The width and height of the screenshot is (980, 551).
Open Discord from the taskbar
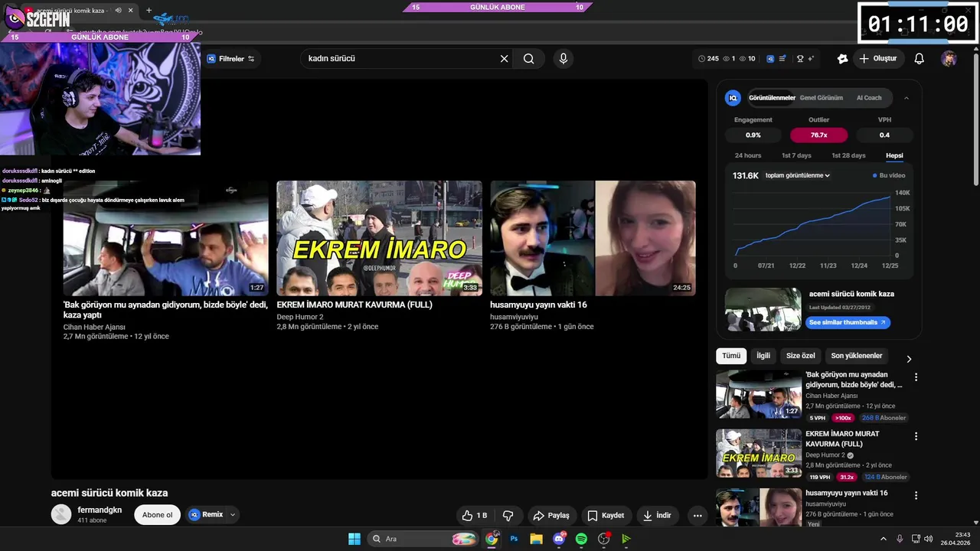coord(559,539)
